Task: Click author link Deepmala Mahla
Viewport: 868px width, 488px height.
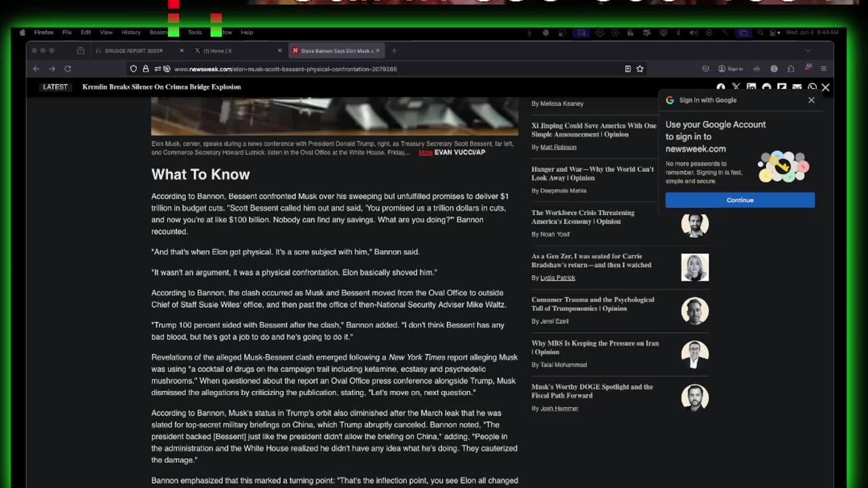Action: pyautogui.click(x=563, y=190)
